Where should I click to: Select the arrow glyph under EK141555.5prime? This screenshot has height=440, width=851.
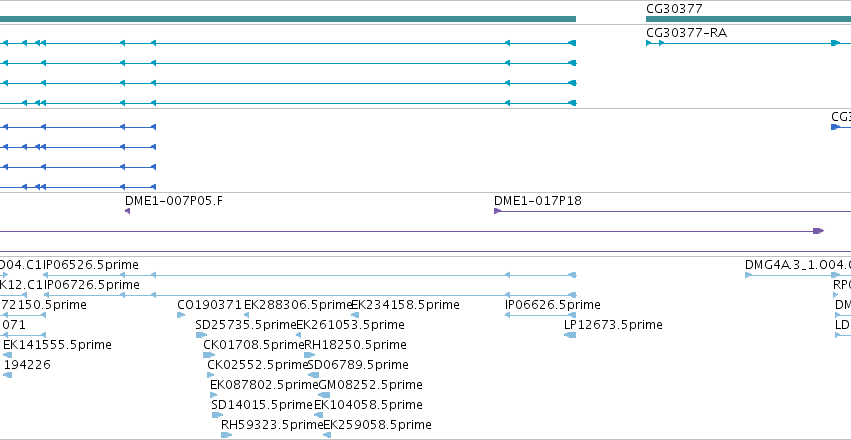click(7, 355)
